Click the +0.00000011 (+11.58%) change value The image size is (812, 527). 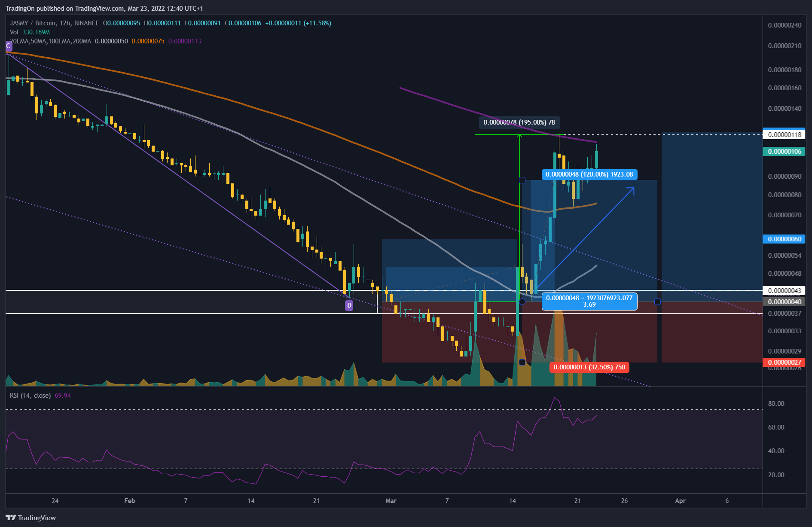click(x=298, y=23)
